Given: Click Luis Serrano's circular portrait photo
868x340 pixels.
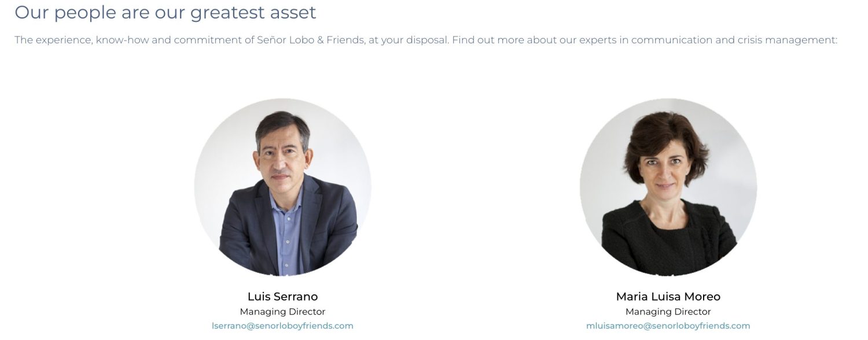Looking at the screenshot, I should (282, 187).
